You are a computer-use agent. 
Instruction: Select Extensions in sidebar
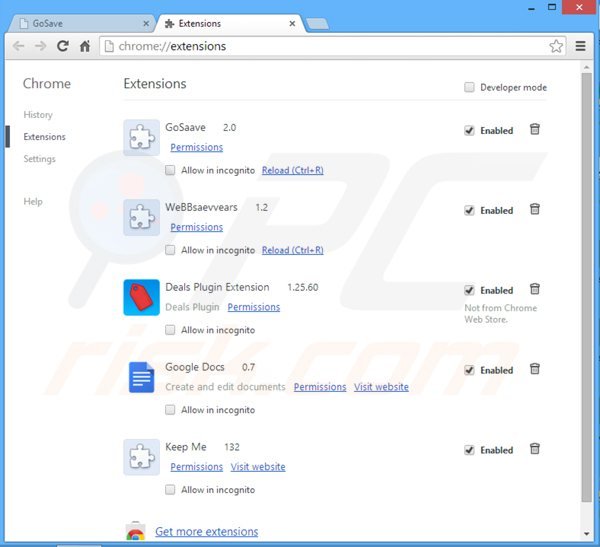44,137
